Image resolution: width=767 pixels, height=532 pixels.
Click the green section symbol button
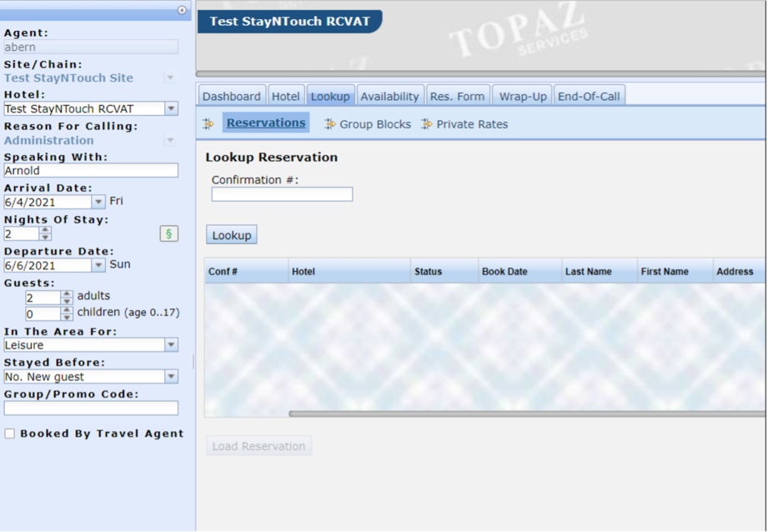pyautogui.click(x=168, y=233)
